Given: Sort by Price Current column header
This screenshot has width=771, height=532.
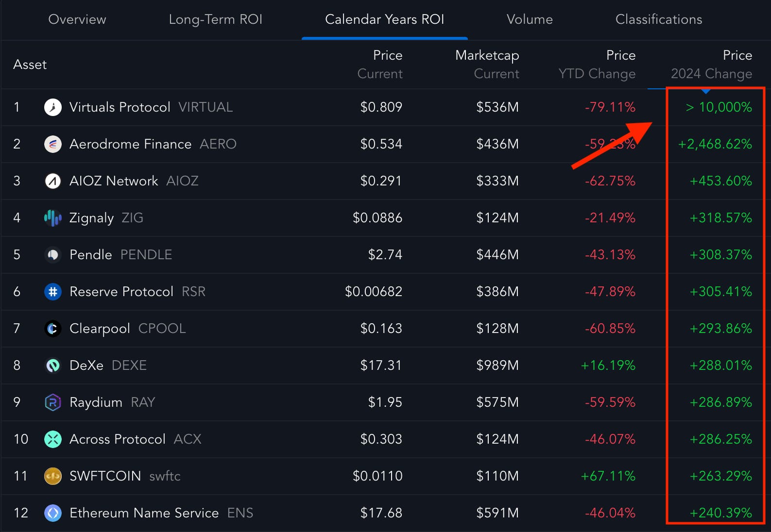Looking at the screenshot, I should (380, 64).
